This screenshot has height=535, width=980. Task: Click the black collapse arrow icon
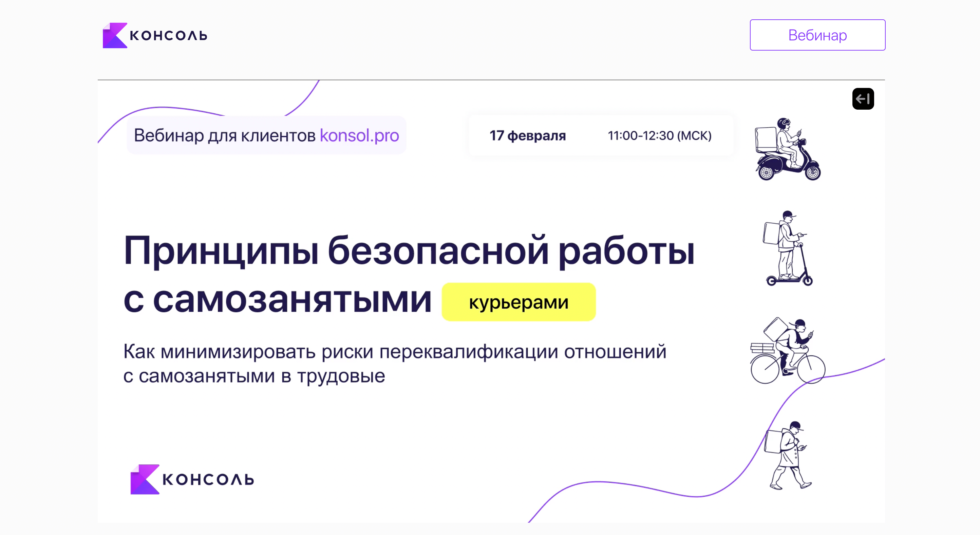[863, 99]
